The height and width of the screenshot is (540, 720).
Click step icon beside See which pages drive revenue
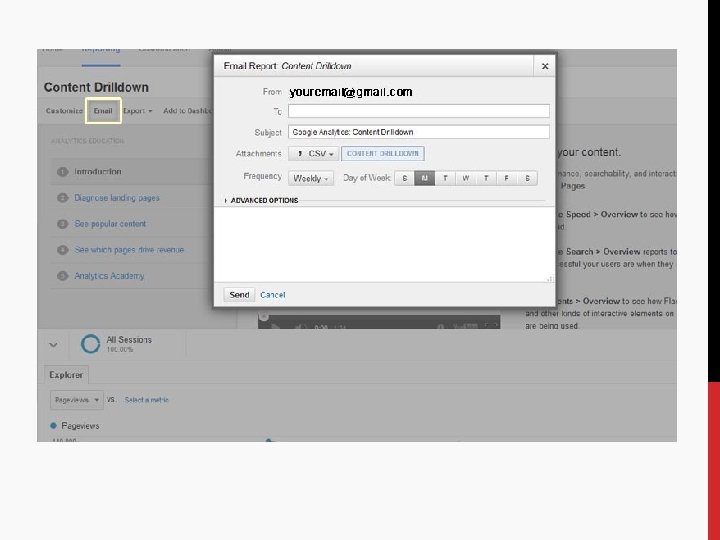[x=62, y=250]
